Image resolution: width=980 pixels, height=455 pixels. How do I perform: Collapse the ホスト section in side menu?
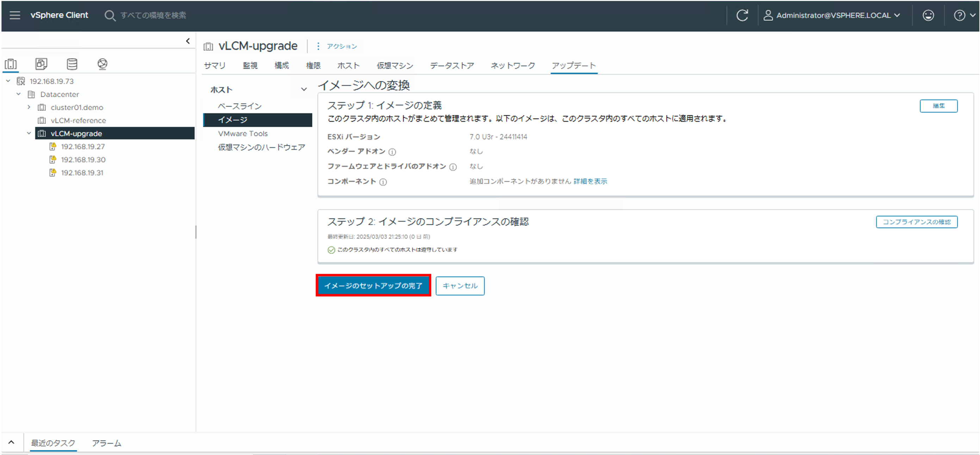click(x=304, y=89)
